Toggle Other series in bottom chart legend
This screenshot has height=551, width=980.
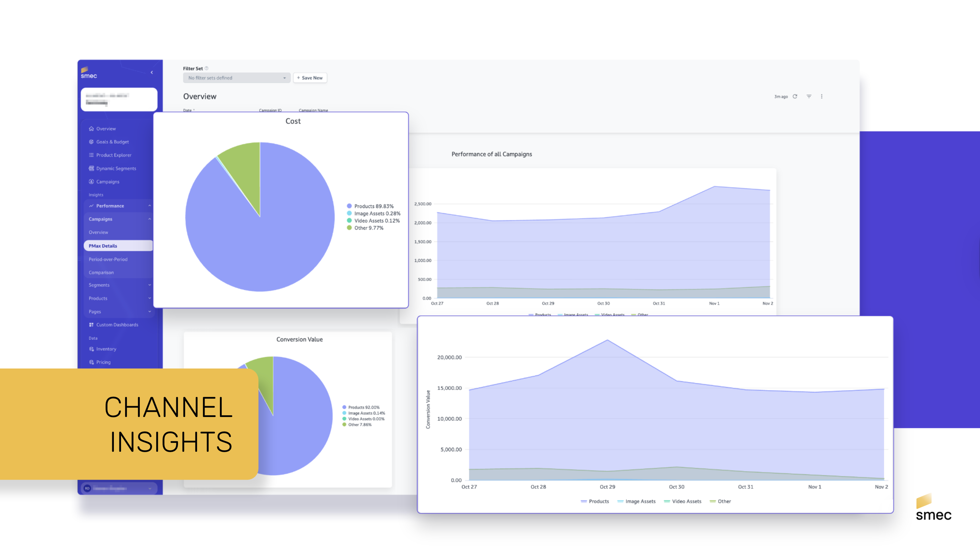coord(720,501)
